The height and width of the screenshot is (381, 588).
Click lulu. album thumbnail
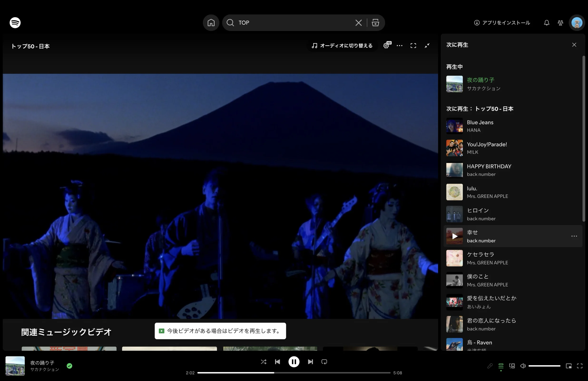454,192
